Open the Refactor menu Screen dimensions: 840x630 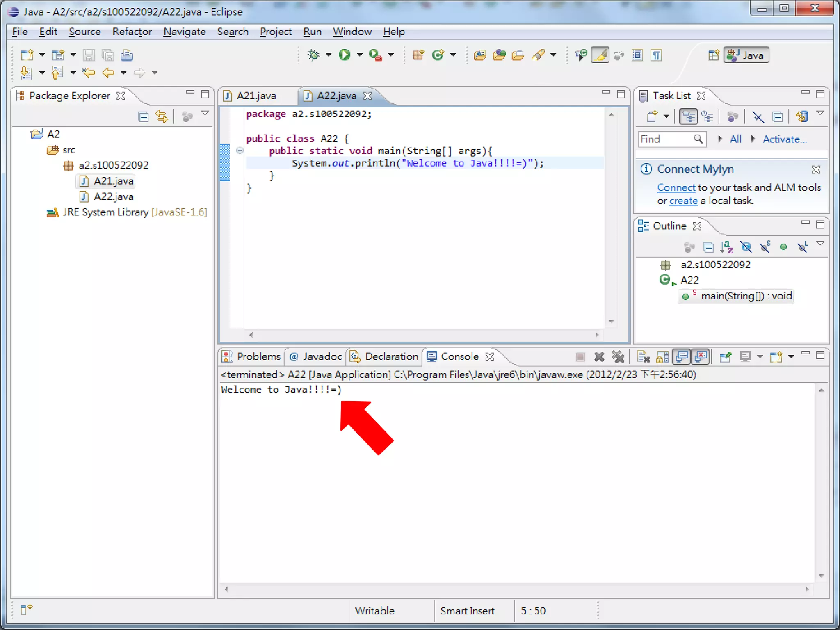132,32
